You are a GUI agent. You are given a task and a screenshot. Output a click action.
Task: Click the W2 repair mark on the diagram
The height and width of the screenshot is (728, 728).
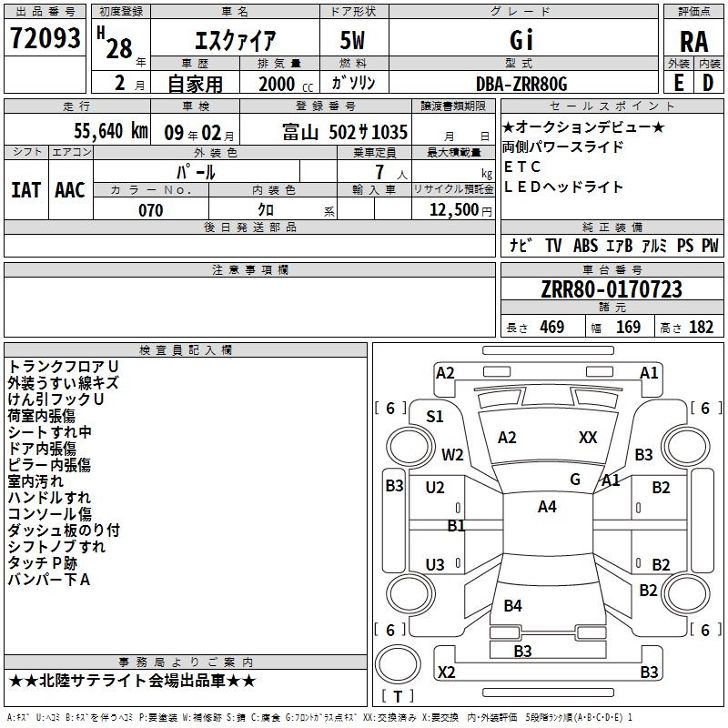point(452,455)
